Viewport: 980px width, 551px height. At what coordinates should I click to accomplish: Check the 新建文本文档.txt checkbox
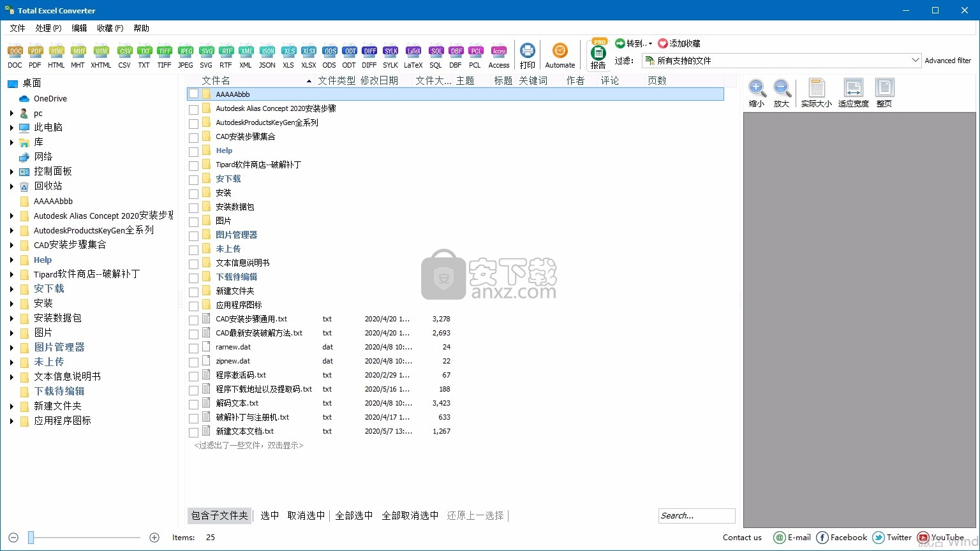coord(193,432)
